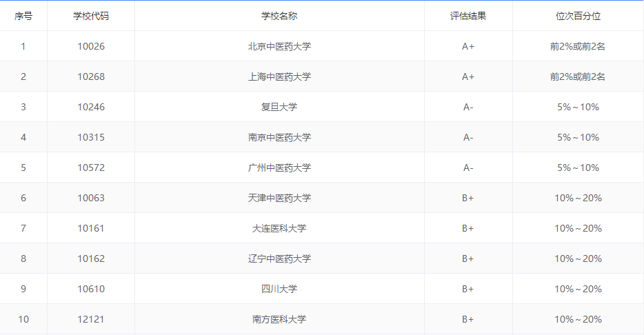The image size is (644, 335).
Task: Click school code 10026
Action: [x=90, y=46]
